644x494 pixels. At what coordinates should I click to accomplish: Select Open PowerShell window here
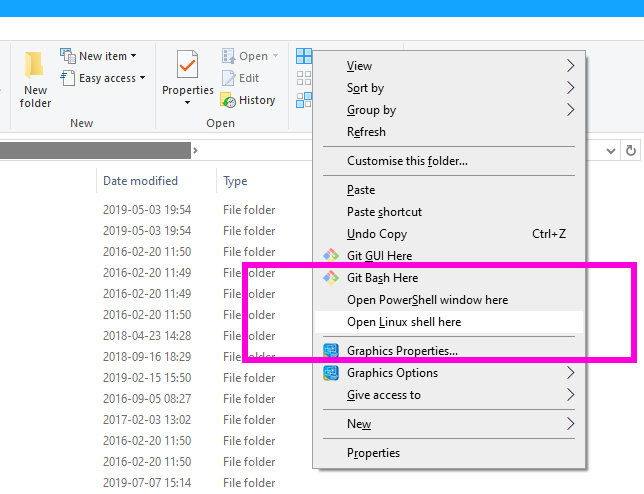click(449, 300)
